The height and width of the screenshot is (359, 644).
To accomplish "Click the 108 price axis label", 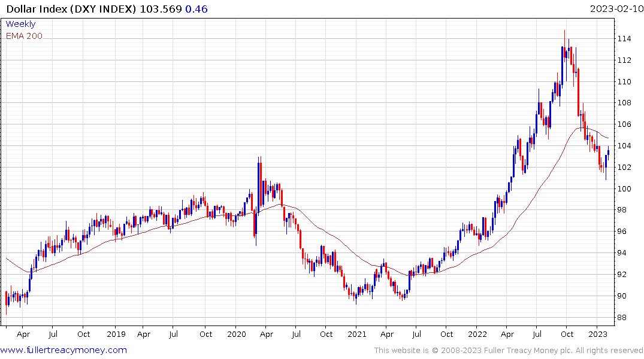I will (624, 102).
